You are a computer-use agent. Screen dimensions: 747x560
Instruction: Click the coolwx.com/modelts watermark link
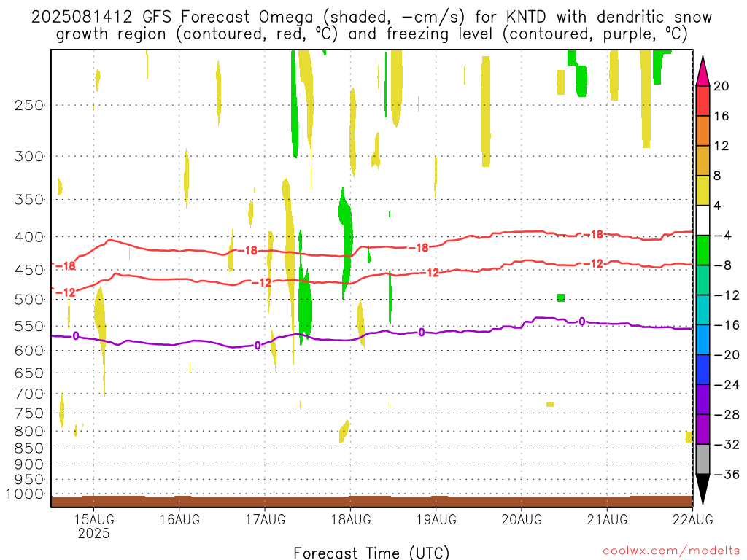[x=672, y=551]
